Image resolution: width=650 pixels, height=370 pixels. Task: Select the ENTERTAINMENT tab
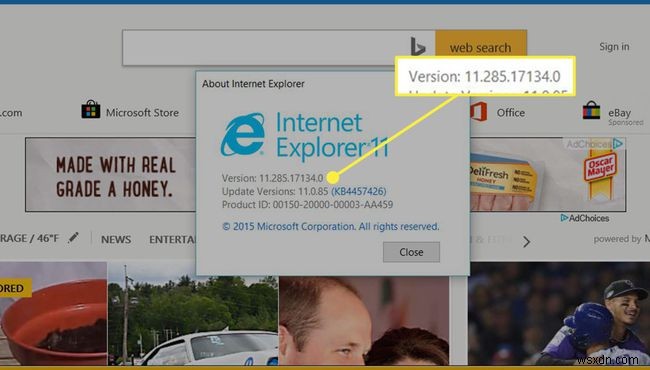172,239
